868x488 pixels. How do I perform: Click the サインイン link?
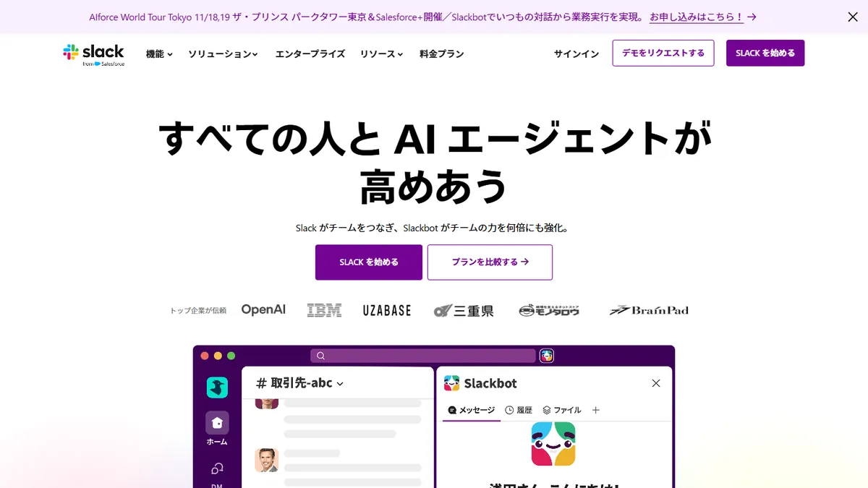click(576, 53)
